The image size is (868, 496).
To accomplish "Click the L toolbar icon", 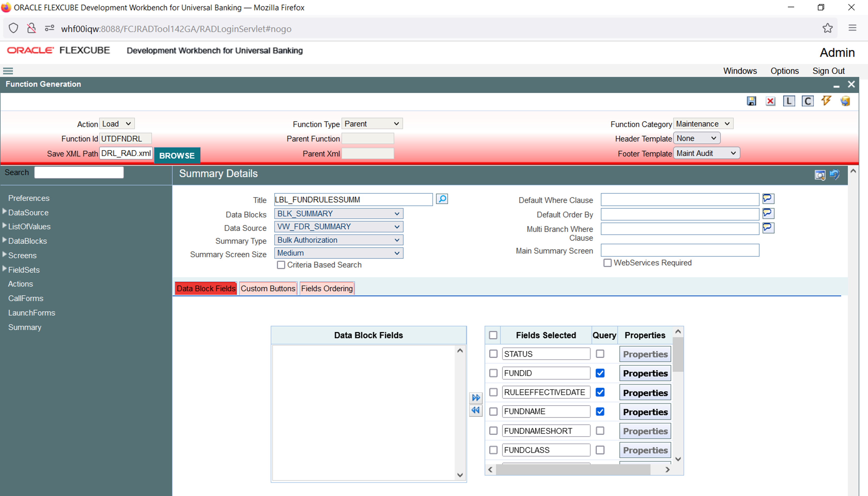I will click(x=789, y=101).
